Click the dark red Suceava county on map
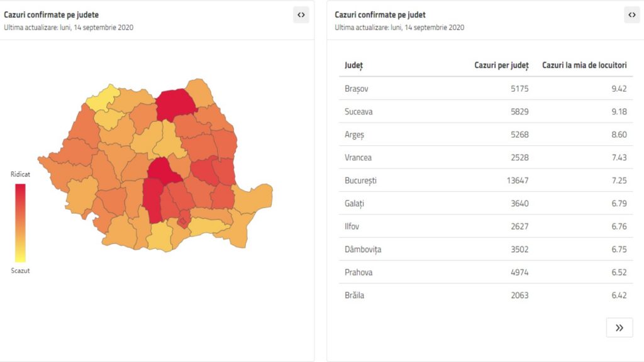Screen dimensions: 644x362 tap(175, 104)
